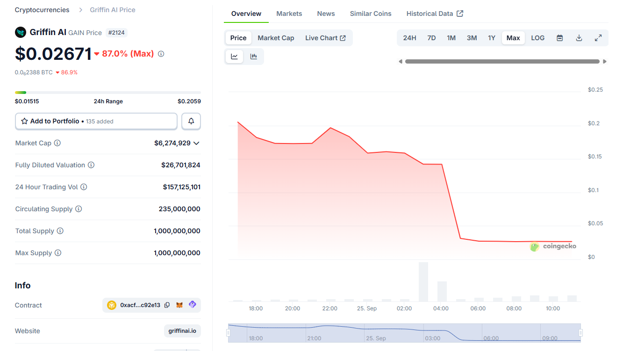
Task: Click the horizontal chart scrollbar thumb
Action: pos(502,61)
